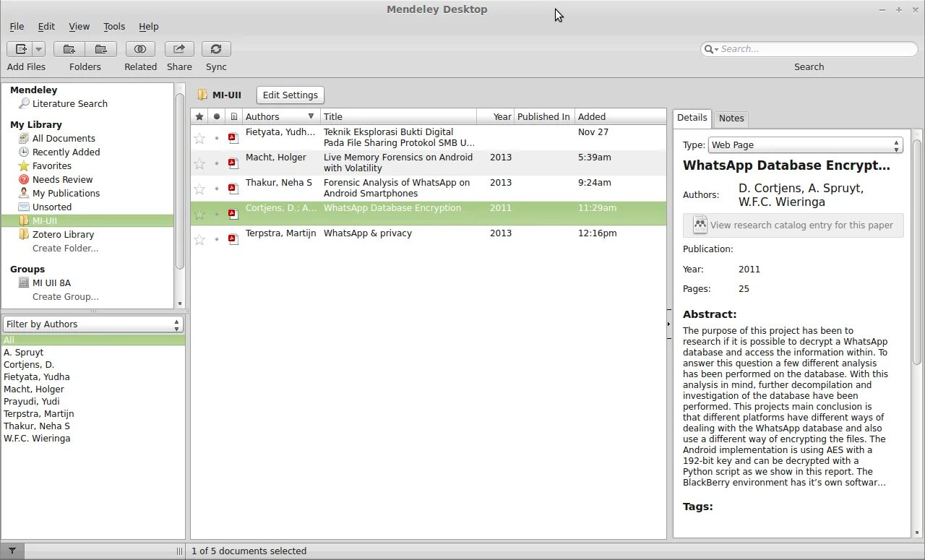Image resolution: width=925 pixels, height=560 pixels.
Task: Open the search options magnifier dropdown
Action: (711, 49)
